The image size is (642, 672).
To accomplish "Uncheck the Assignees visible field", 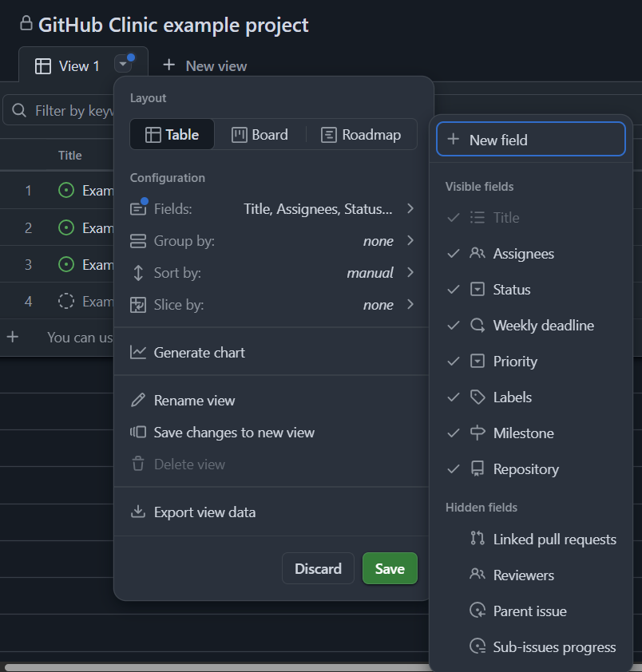I will click(531, 254).
